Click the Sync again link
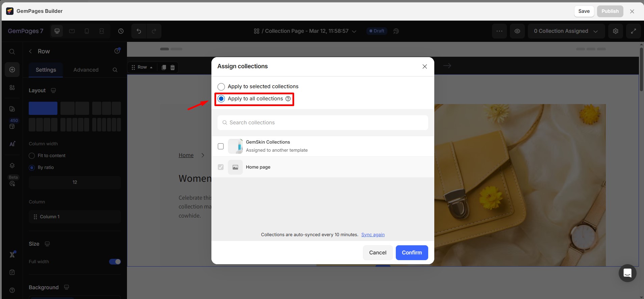Image resolution: width=644 pixels, height=299 pixels. coord(372,235)
